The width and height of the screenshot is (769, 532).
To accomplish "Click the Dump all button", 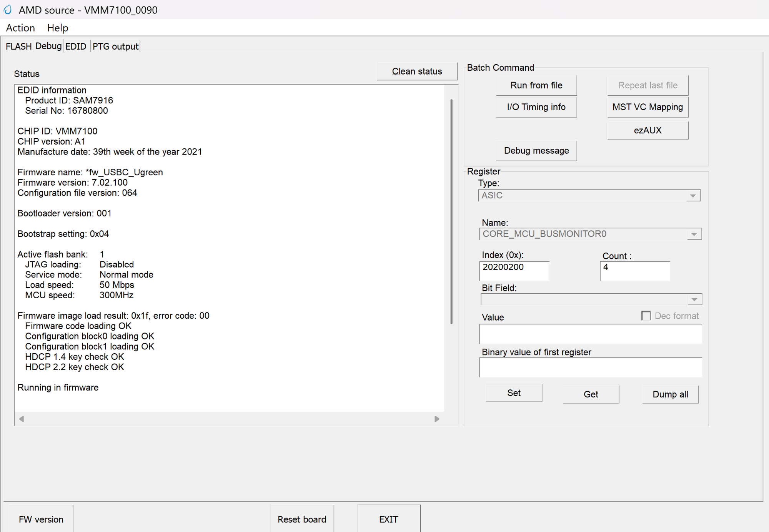I will [x=670, y=394].
